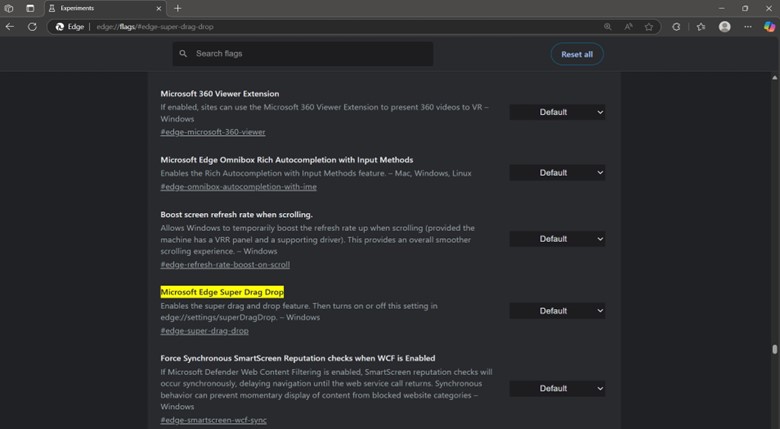Image resolution: width=780 pixels, height=429 pixels.
Task: Open the tab actions menu icon
Action: coord(28,8)
